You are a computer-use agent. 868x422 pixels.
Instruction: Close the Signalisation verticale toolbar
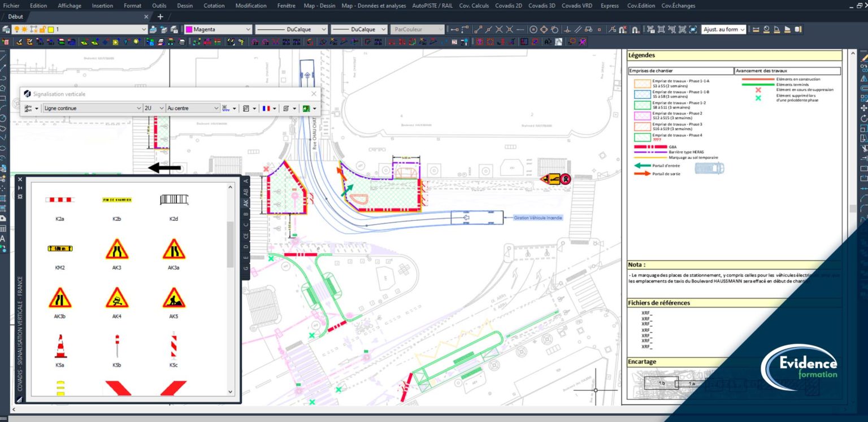point(314,94)
